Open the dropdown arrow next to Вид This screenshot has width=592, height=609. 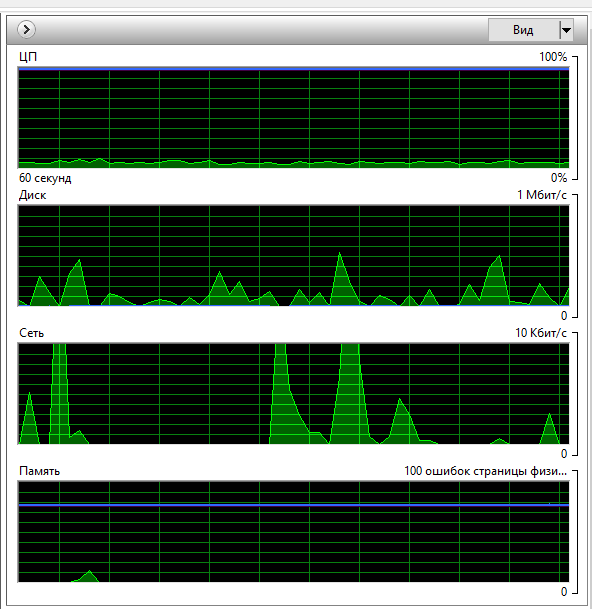[566, 30]
